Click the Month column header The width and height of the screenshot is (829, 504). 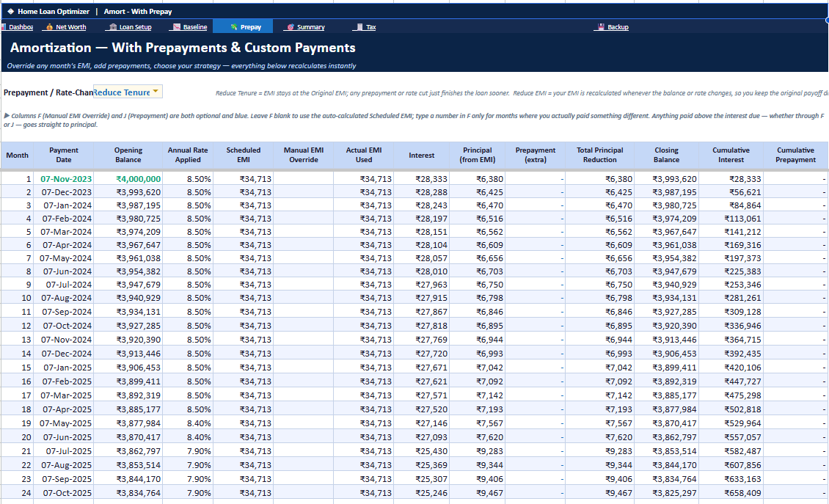coord(17,156)
